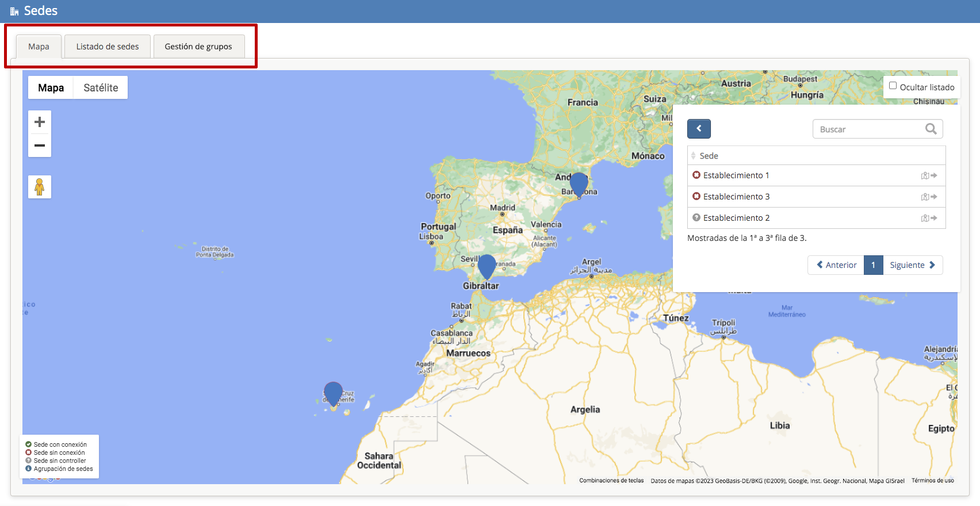The height and width of the screenshot is (506, 980).
Task: Click the Street View pegman icon
Action: 40,187
